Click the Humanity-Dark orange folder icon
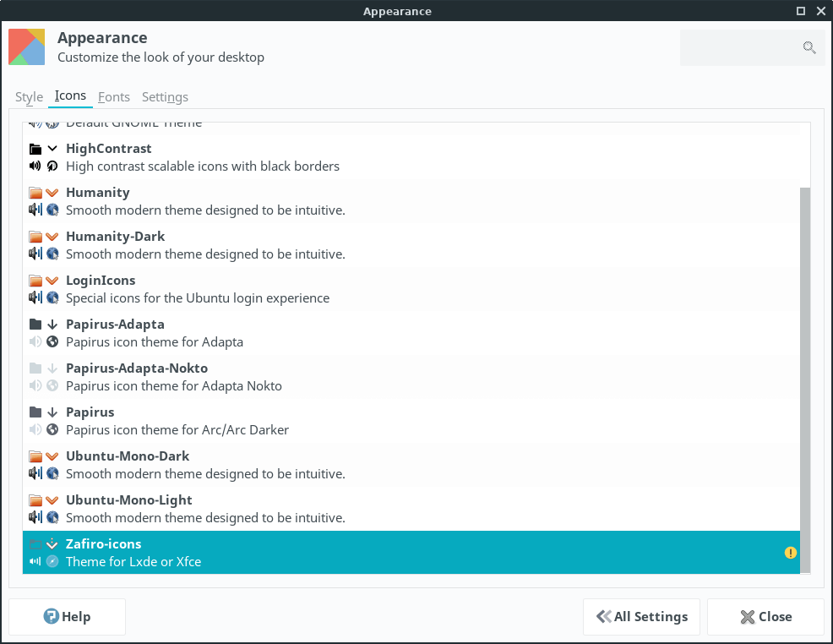The width and height of the screenshot is (833, 644). pyautogui.click(x=35, y=237)
